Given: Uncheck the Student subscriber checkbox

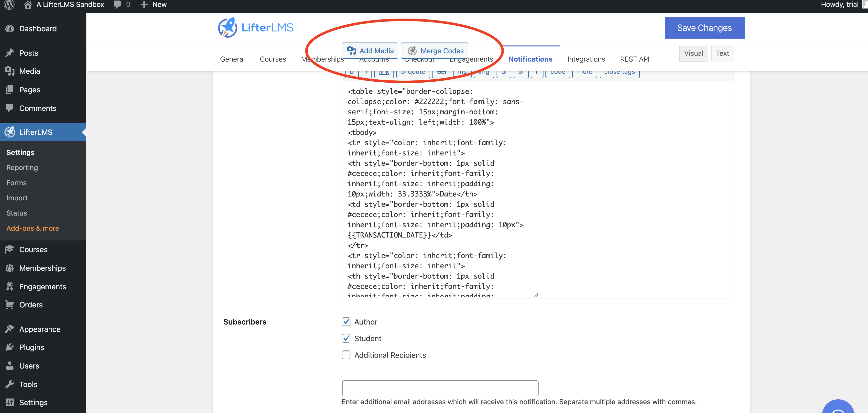Looking at the screenshot, I should 346,338.
